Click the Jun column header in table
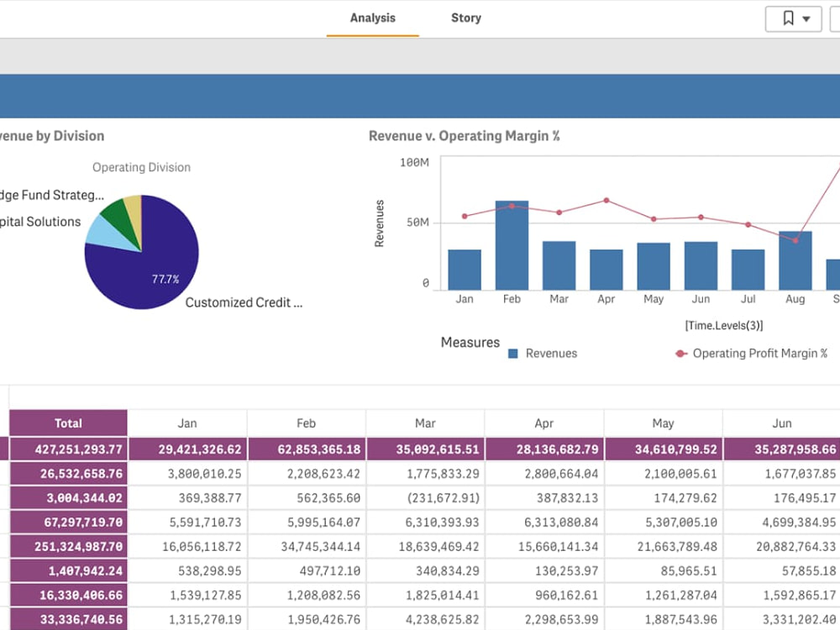The image size is (840, 630). [x=782, y=423]
